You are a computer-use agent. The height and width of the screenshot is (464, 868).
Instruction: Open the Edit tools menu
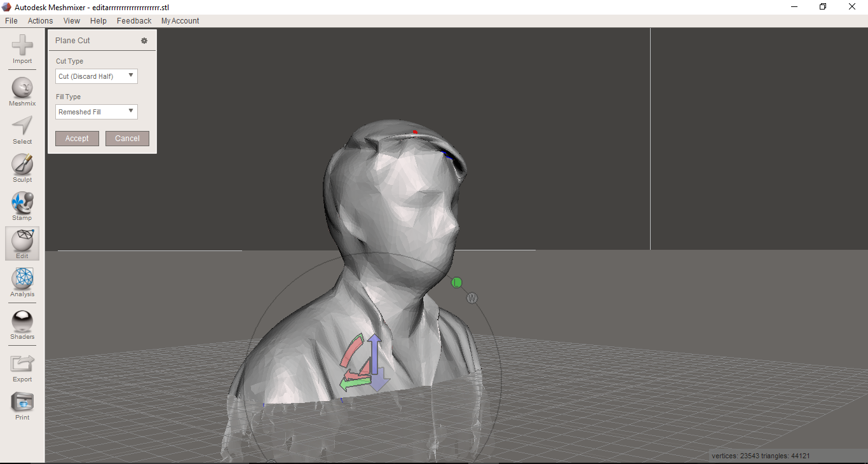[x=22, y=244]
